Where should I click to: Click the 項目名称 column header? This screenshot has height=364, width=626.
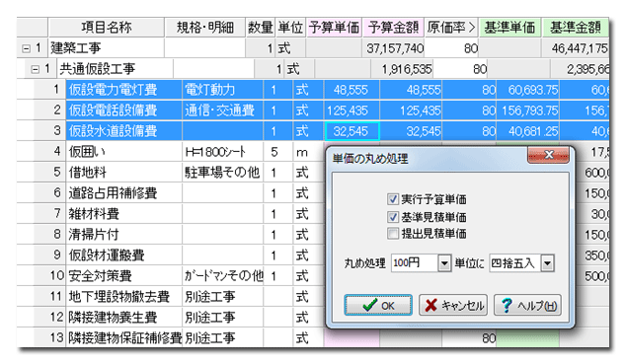point(107,27)
